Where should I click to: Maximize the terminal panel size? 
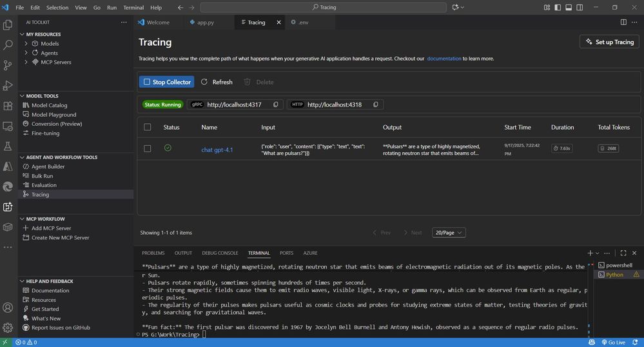623,253
